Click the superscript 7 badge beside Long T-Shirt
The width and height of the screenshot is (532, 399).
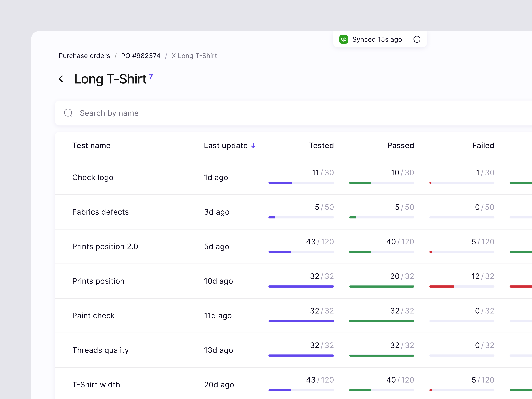pyautogui.click(x=151, y=76)
